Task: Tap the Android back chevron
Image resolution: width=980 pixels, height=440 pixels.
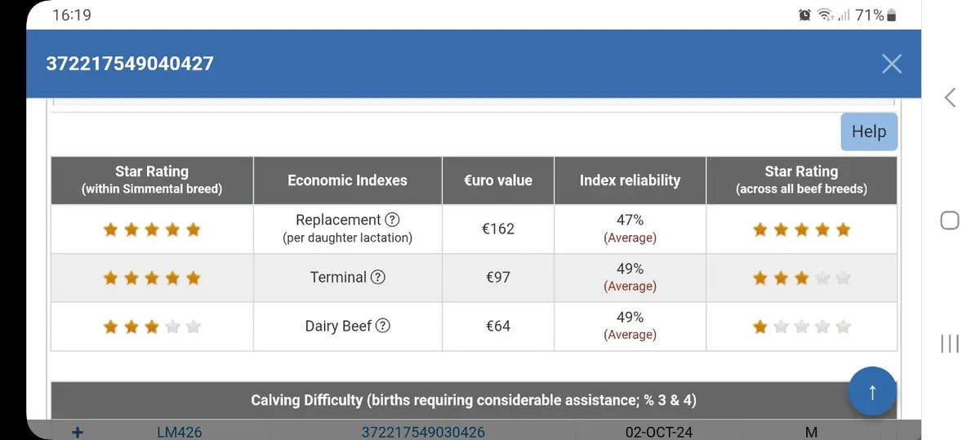Action: click(950, 98)
